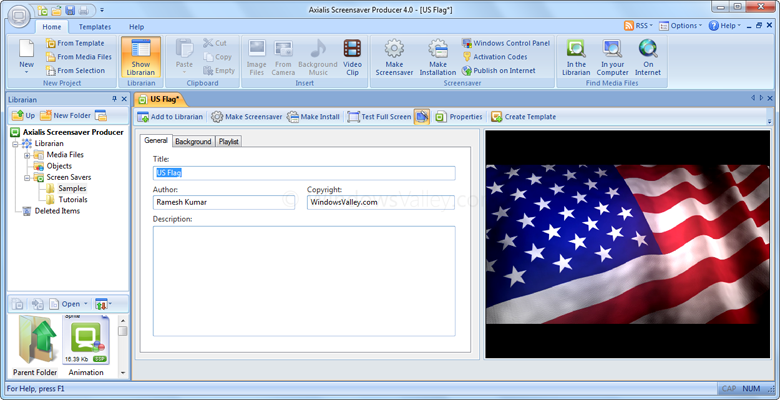Find media On Internet
Screen dimensions: 780x400
pos(648,57)
